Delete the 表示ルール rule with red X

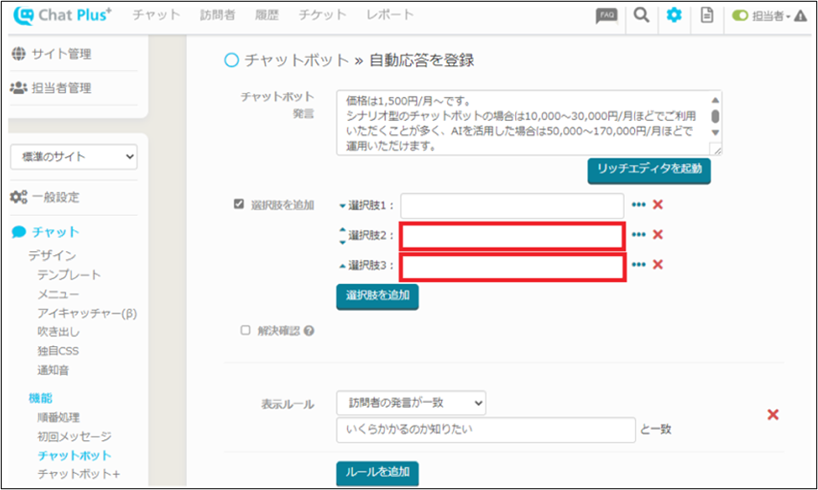click(772, 415)
